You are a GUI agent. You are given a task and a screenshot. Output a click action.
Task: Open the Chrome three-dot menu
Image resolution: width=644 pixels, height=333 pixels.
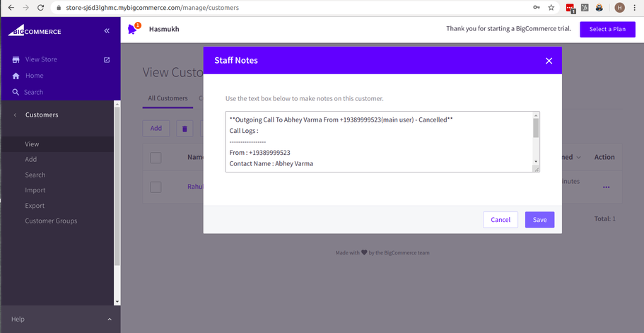(x=635, y=7)
